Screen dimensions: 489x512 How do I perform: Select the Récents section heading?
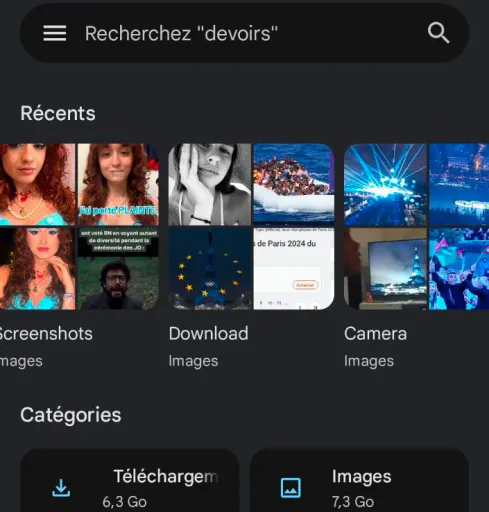tap(58, 113)
